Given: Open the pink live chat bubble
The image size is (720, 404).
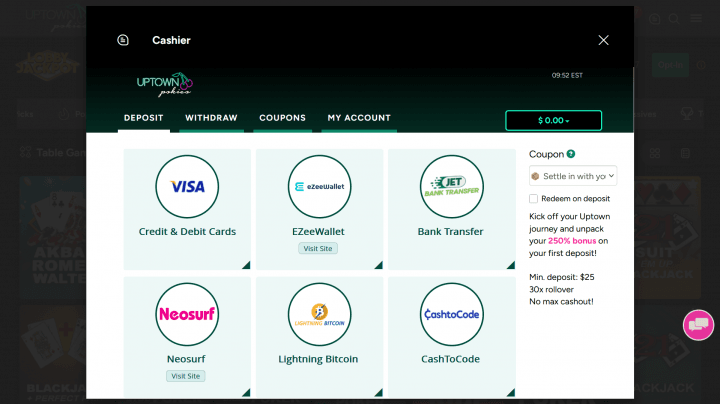Looking at the screenshot, I should pyautogui.click(x=698, y=325).
